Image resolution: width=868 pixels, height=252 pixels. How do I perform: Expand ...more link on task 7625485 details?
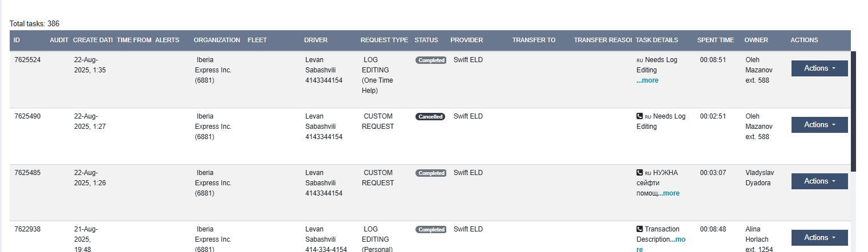point(669,193)
